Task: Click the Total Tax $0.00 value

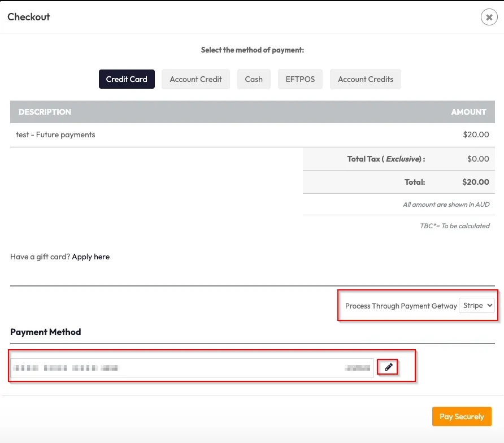Action: (478, 159)
